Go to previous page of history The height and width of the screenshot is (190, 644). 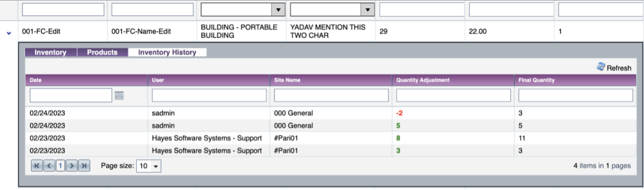49,166
